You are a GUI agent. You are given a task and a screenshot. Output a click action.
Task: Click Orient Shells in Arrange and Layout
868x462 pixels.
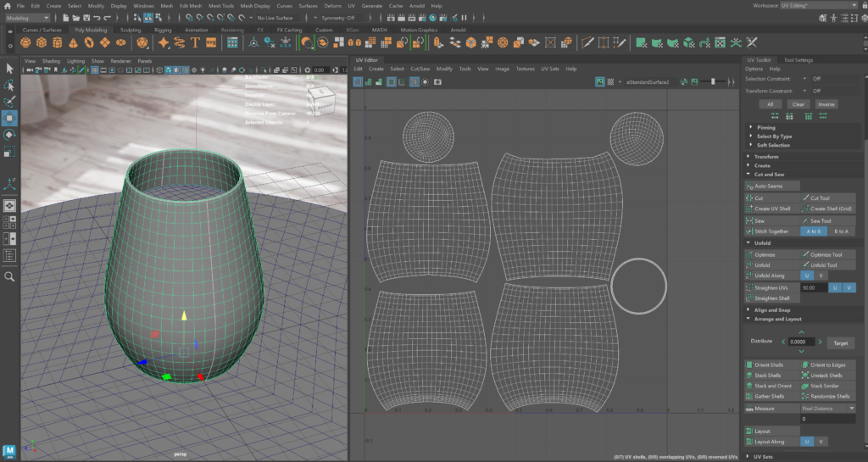coord(772,365)
